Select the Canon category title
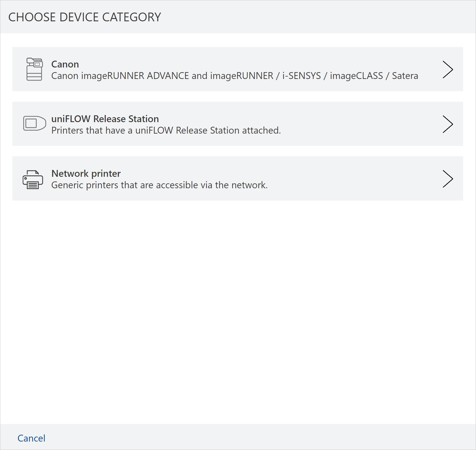Screen dimensions: 476x450 (x=65, y=64)
